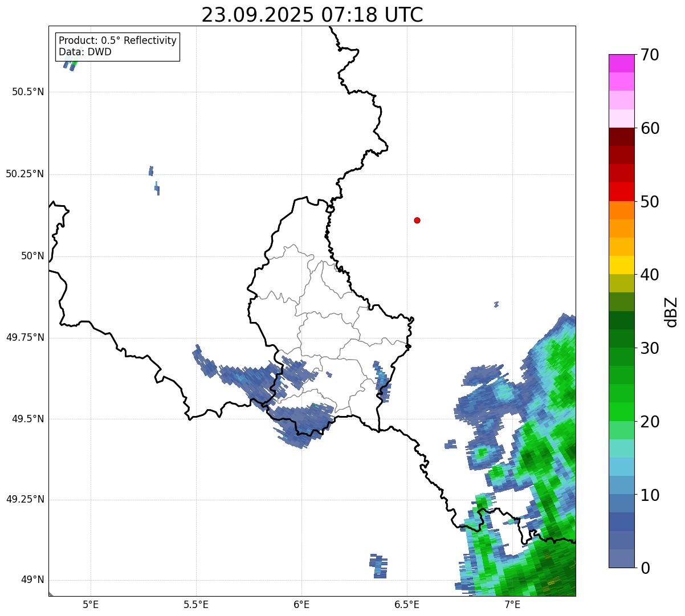Image resolution: width=685 pixels, height=616 pixels.
Task: Click the 20 colorbar tick label
Action: coord(650,422)
